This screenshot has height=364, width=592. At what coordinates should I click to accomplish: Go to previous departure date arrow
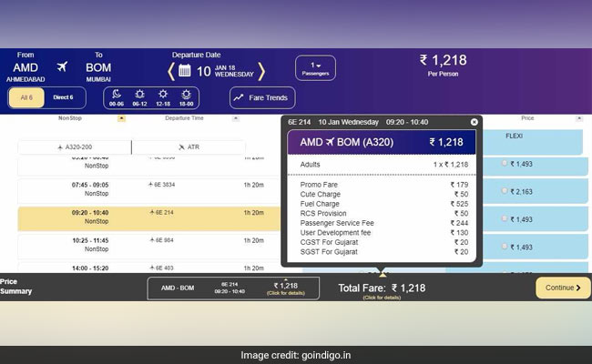[171, 71]
